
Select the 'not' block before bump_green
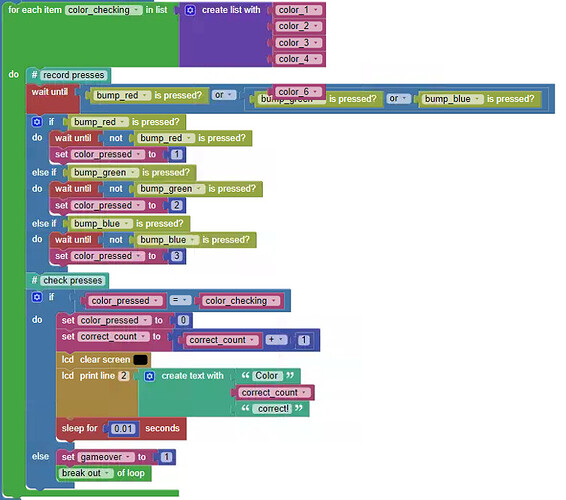[116, 189]
